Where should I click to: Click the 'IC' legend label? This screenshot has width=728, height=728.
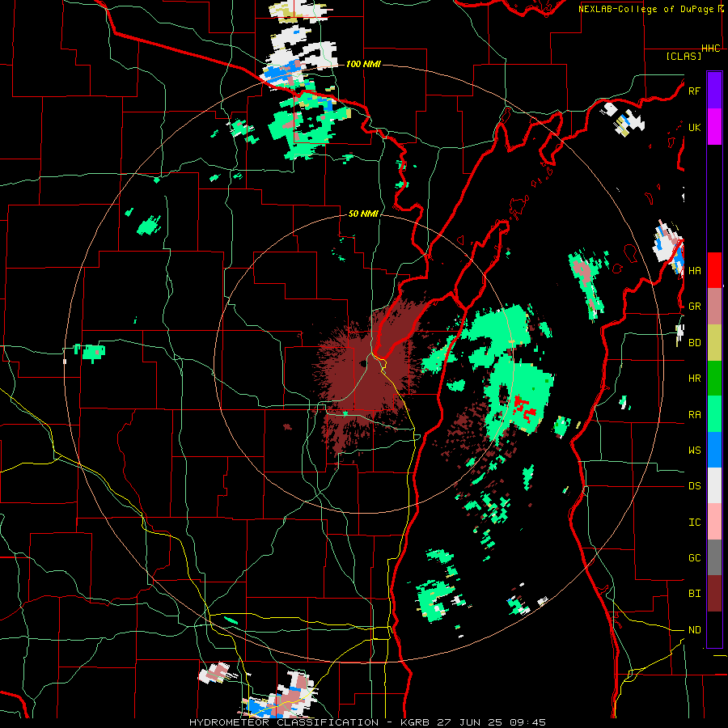694,523
